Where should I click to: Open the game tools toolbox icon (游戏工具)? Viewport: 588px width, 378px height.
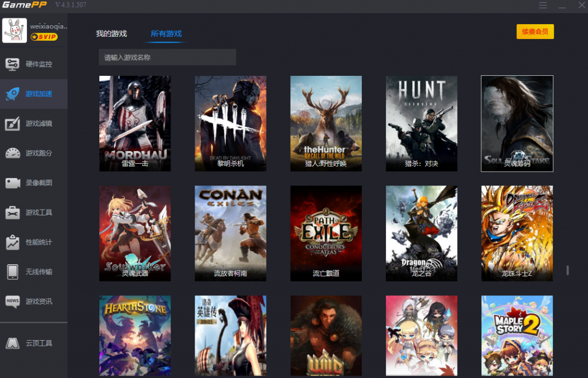click(13, 213)
